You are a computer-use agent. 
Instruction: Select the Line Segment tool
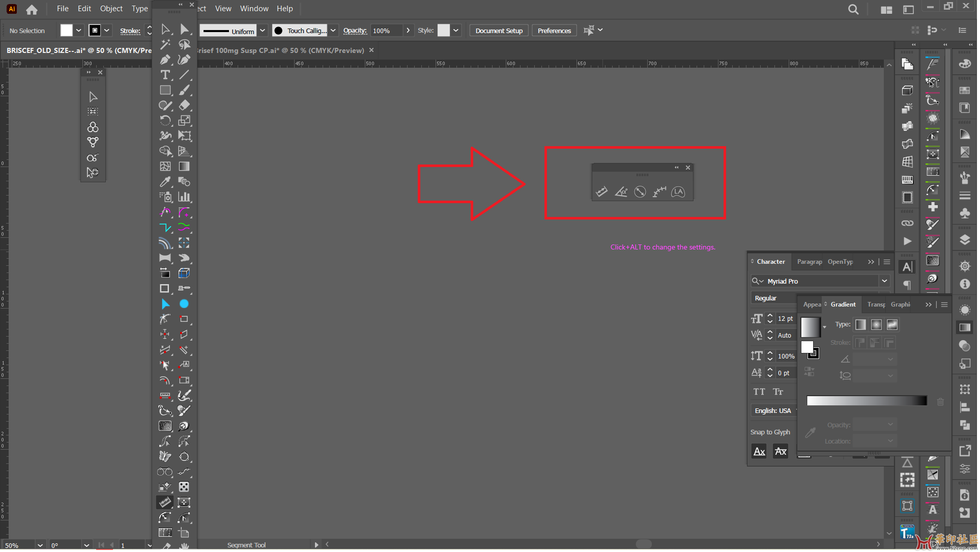[x=185, y=75]
